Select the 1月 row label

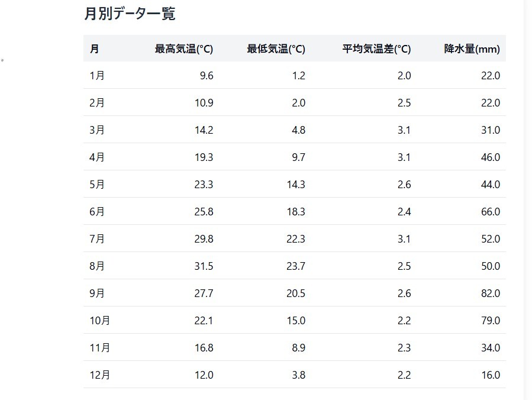click(x=97, y=75)
